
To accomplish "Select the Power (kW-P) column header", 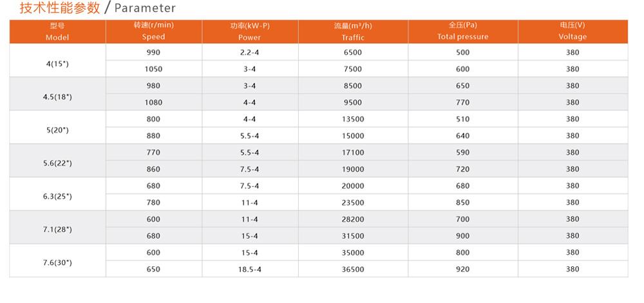I will coord(250,32).
